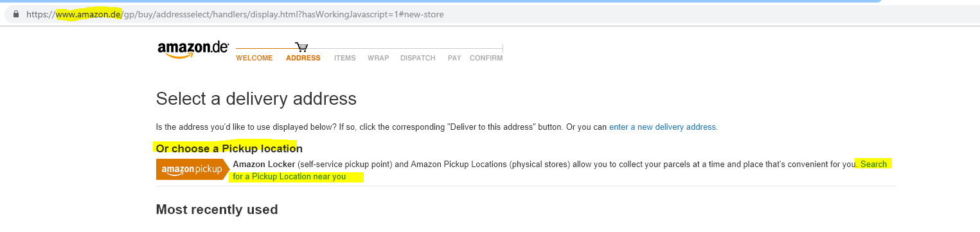Go to the CONFIRM checkout step
This screenshot has height=232, width=980.
point(486,58)
